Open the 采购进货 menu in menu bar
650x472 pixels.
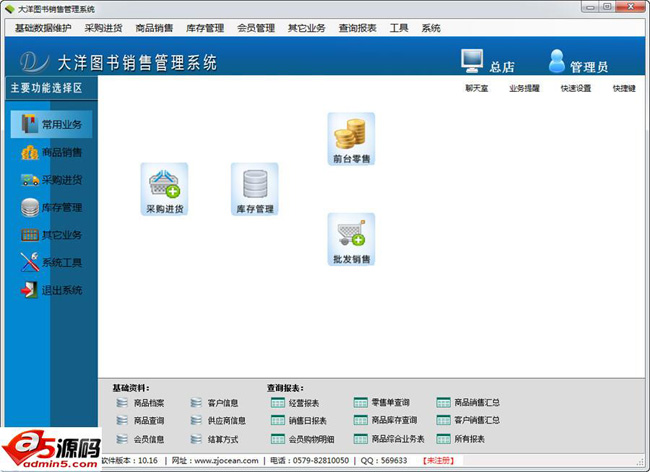(103, 28)
